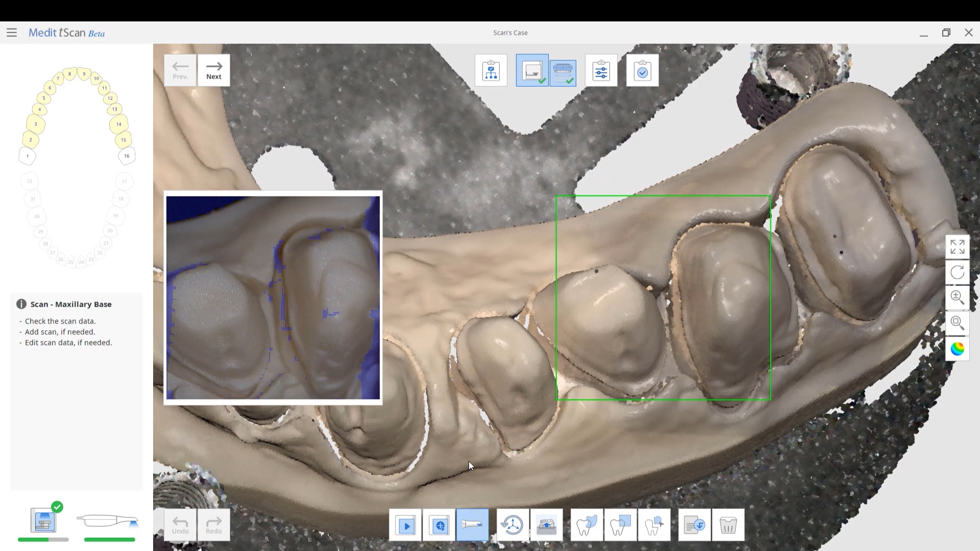Viewport: 980px width, 551px height.
Task: Click the Medit tScan Beta logo
Action: [67, 33]
